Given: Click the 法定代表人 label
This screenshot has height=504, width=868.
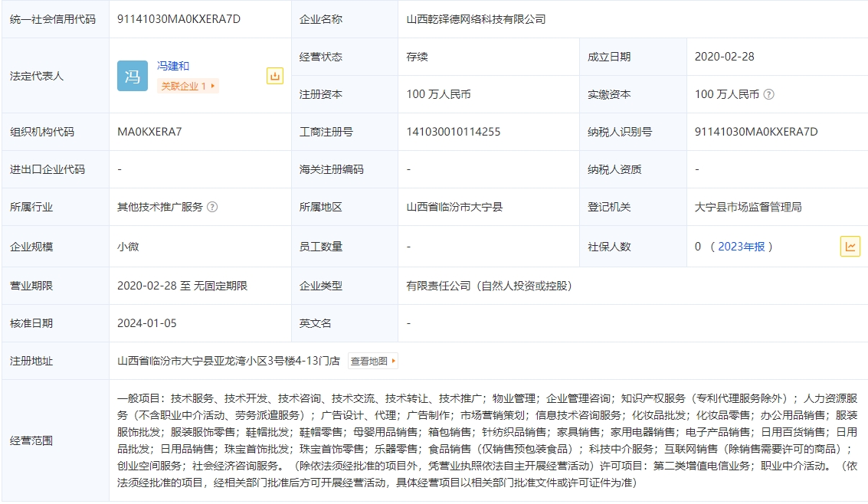Looking at the screenshot, I should tap(37, 77).
